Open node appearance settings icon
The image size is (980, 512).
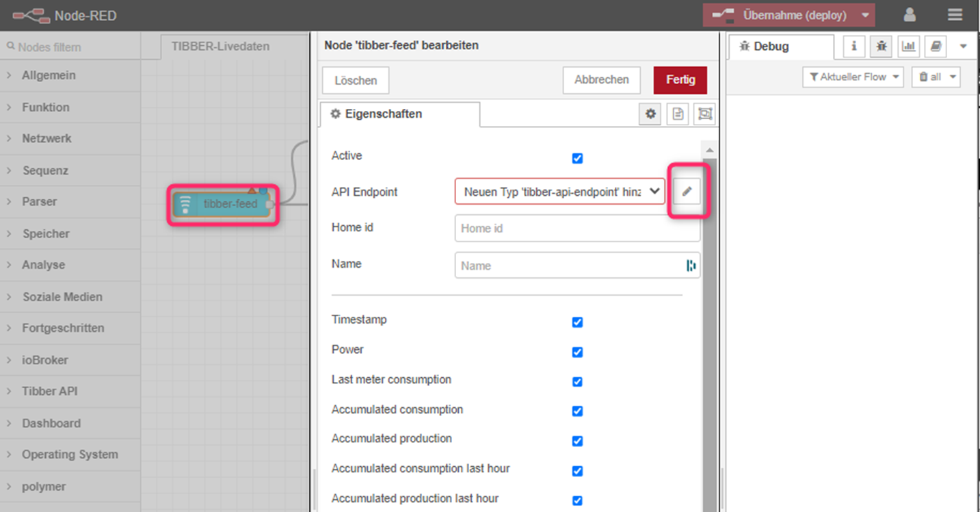click(704, 114)
